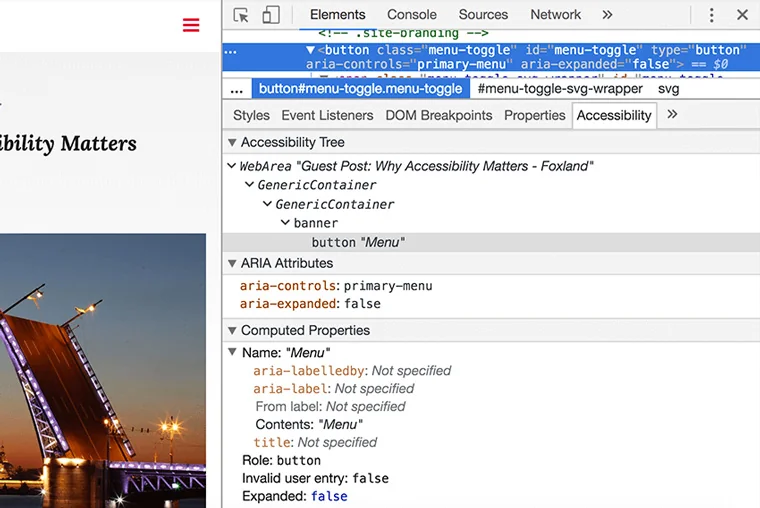Click Invalid user entry false row
The width and height of the screenshot is (760, 508).
click(315, 478)
